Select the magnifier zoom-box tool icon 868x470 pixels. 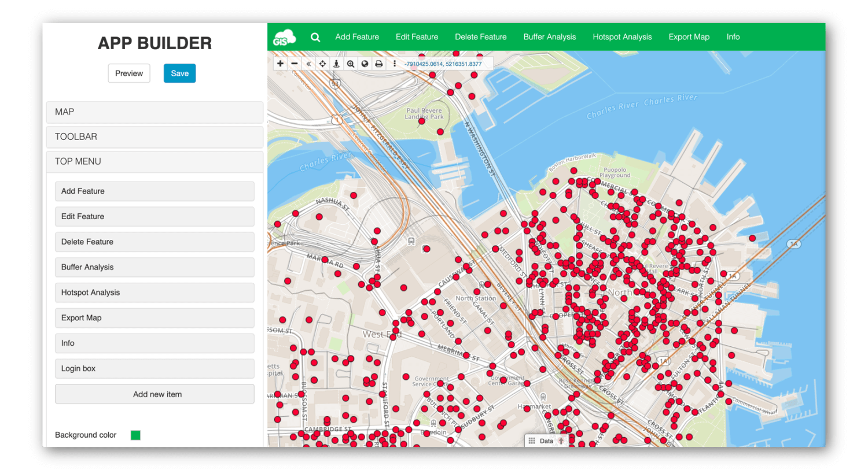point(351,63)
